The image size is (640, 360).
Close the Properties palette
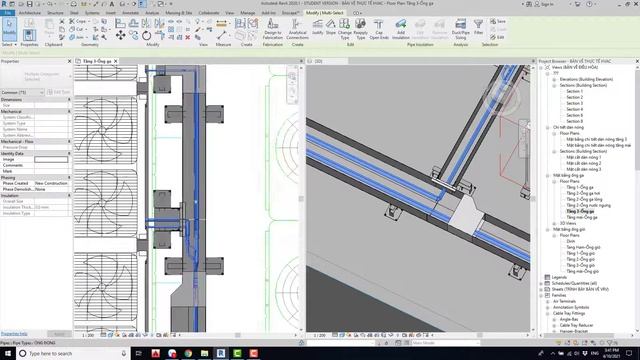pos(69,61)
